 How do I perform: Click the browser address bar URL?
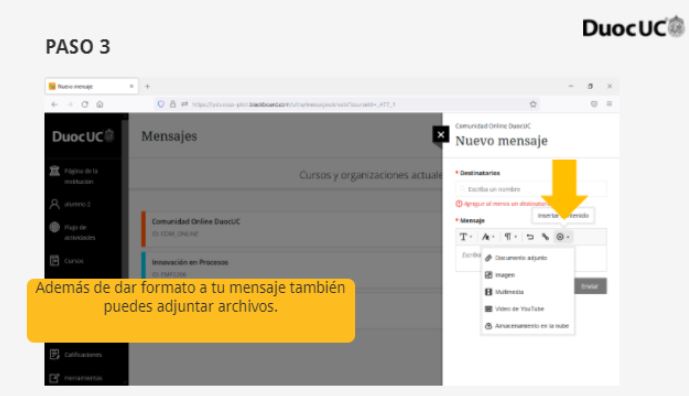click(x=294, y=105)
